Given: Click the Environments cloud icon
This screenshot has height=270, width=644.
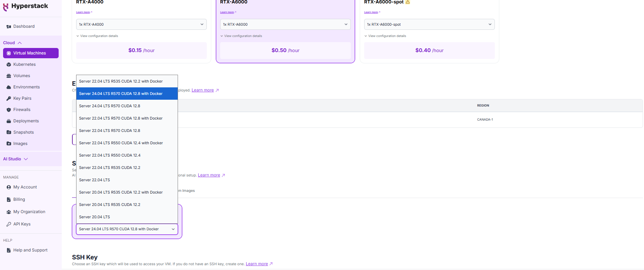Looking at the screenshot, I should click(x=9, y=87).
